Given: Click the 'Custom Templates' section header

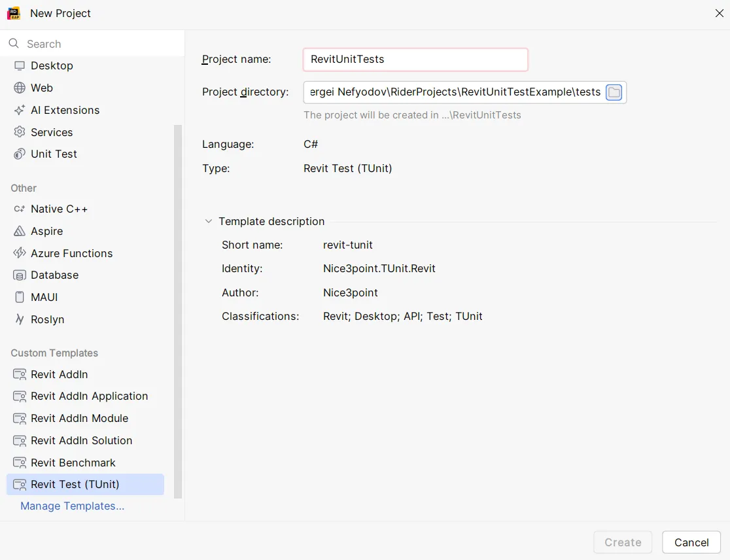Looking at the screenshot, I should click(54, 353).
